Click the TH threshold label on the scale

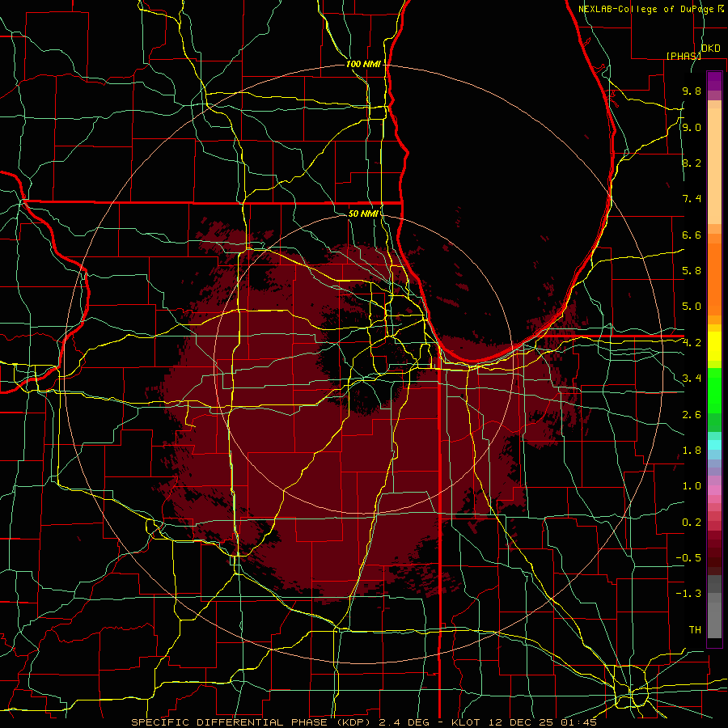point(695,630)
